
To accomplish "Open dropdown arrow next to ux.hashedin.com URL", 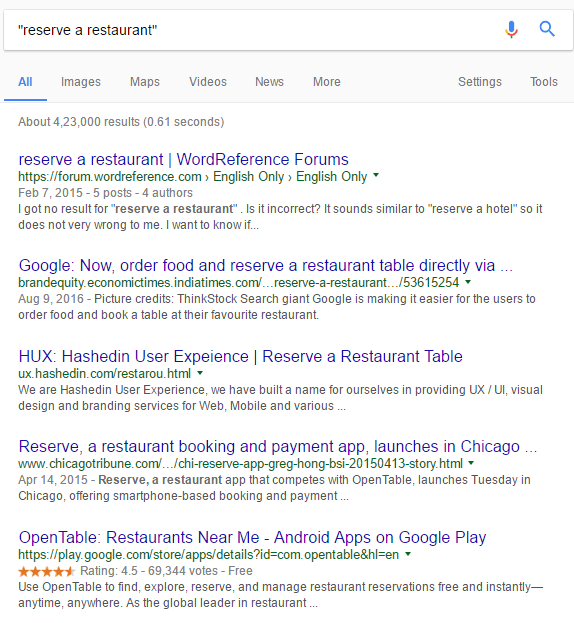I will point(200,373).
